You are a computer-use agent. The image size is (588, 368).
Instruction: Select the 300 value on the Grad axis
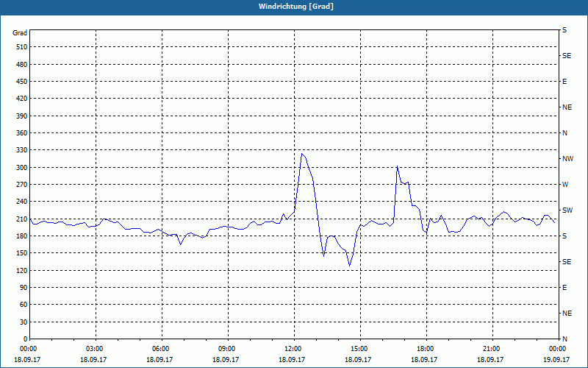pos(22,168)
